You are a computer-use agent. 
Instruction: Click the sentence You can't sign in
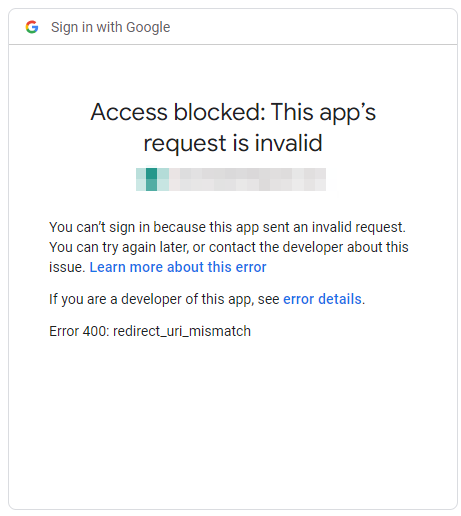(227, 227)
